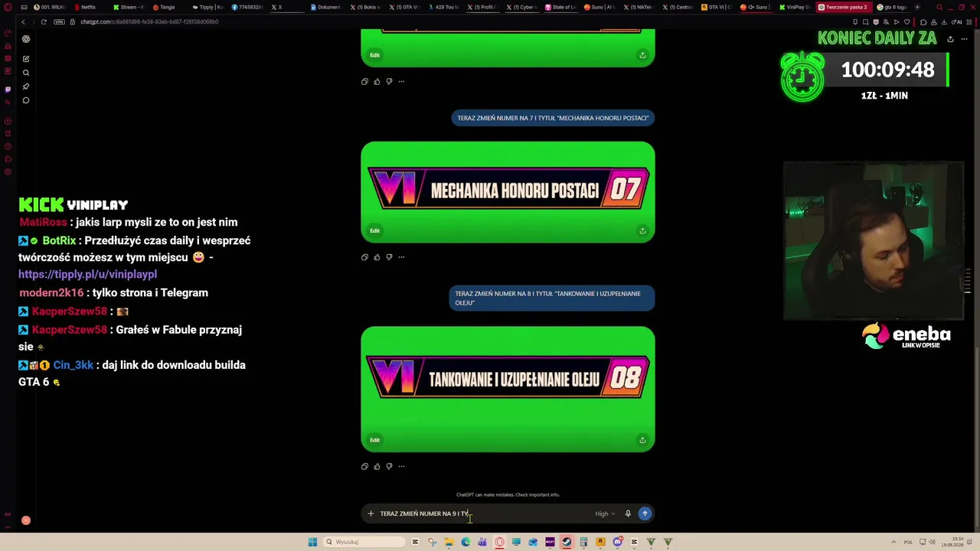Open Opera browser from the taskbar

[x=499, y=542]
